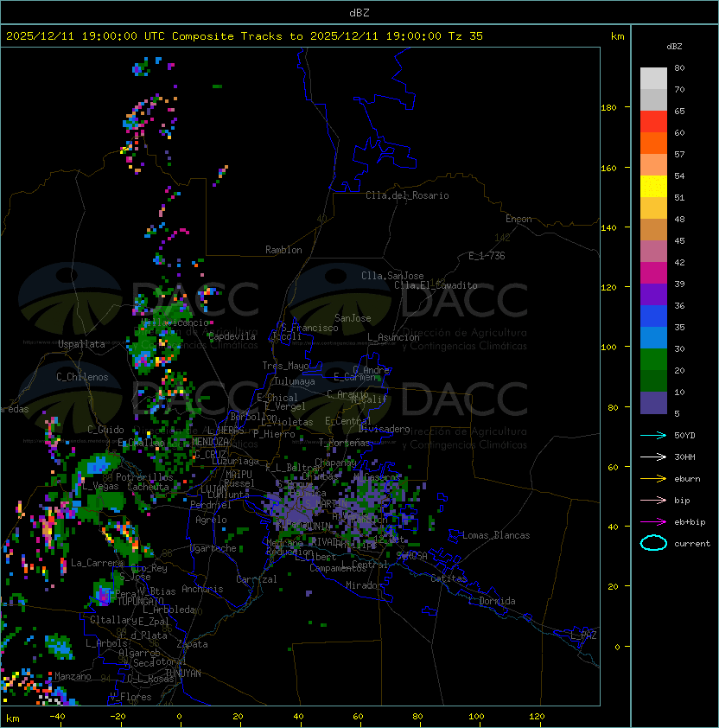Select the magenta 39-42 dBZ swatch
Image resolution: width=719 pixels, height=728 pixels.
(653, 273)
